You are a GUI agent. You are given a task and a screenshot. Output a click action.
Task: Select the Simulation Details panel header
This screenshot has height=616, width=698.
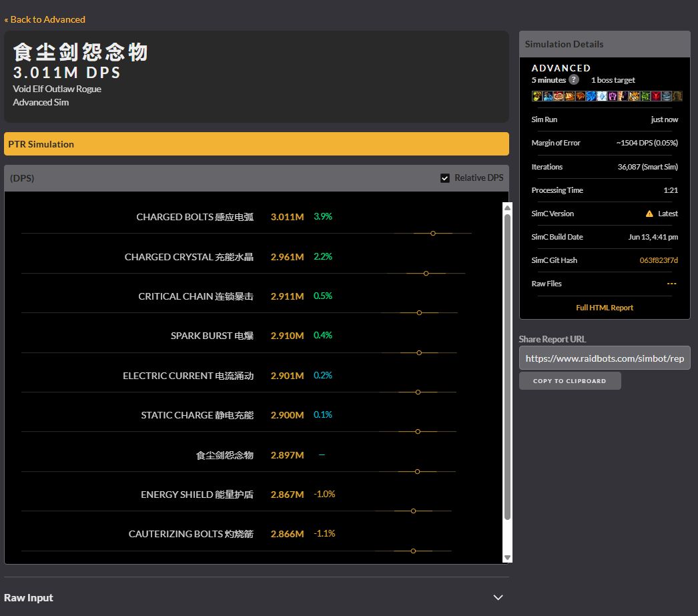564,44
